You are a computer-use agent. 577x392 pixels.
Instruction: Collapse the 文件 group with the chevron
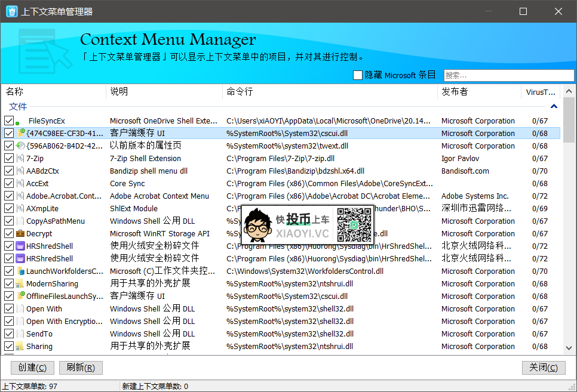pyautogui.click(x=554, y=107)
